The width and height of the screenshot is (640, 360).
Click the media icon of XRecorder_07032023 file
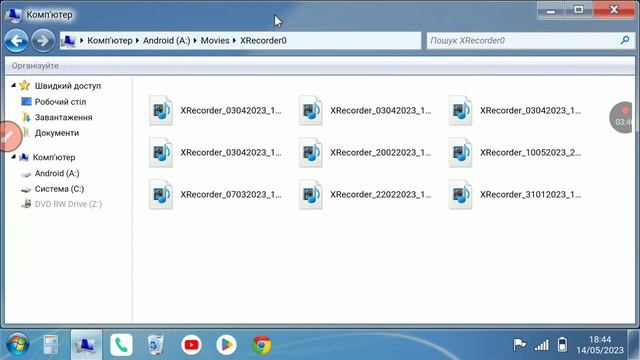161,194
